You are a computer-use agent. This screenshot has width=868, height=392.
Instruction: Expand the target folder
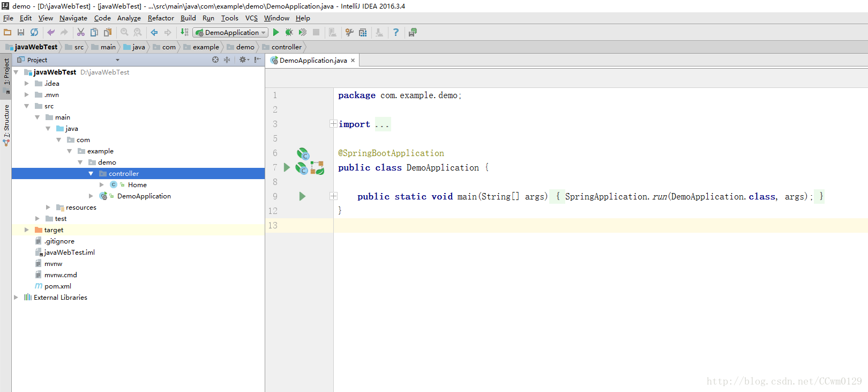(27, 230)
